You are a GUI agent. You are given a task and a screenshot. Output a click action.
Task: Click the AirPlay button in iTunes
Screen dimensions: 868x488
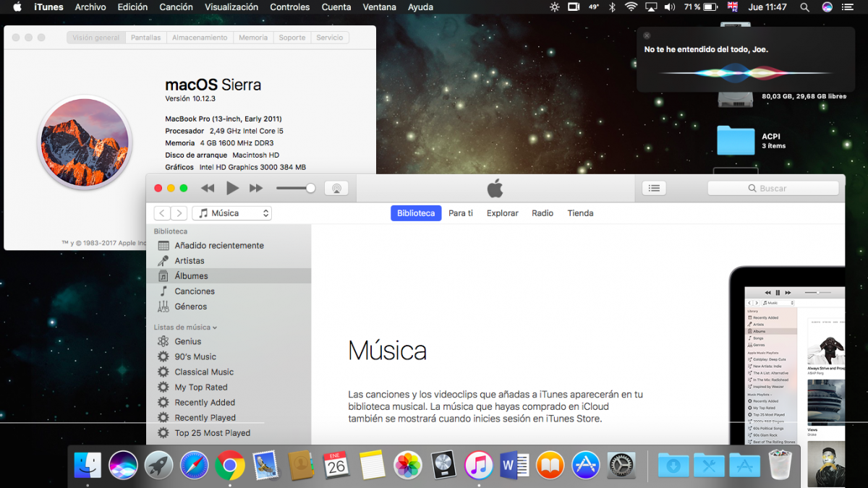point(336,188)
